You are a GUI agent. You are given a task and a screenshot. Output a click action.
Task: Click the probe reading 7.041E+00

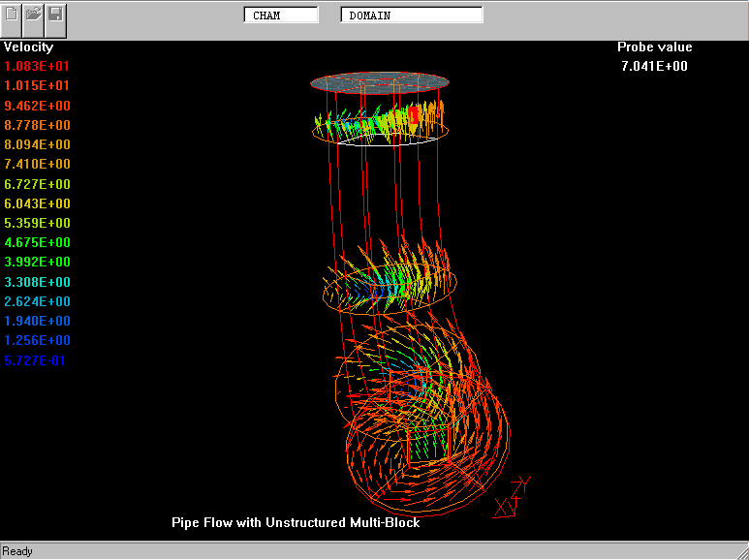(x=654, y=66)
